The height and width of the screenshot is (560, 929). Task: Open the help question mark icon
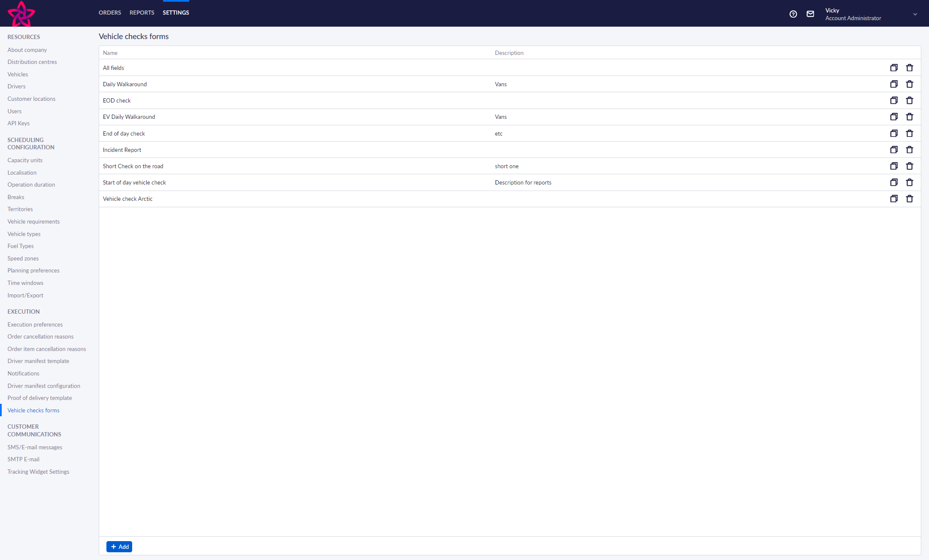[x=793, y=14]
